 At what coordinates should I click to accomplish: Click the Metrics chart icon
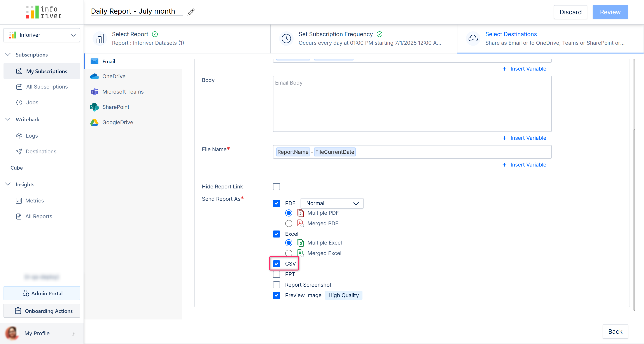tap(19, 200)
